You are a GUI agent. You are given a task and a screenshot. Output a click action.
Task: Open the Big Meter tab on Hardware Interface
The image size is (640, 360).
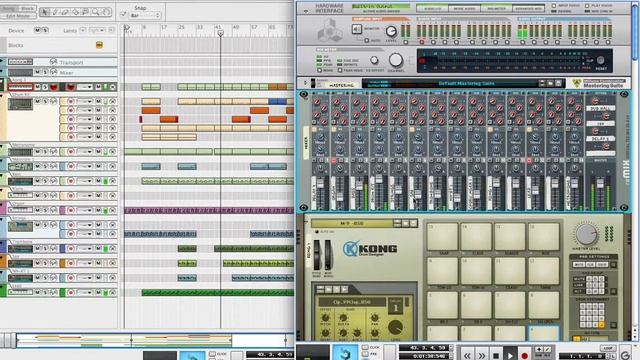496,8
